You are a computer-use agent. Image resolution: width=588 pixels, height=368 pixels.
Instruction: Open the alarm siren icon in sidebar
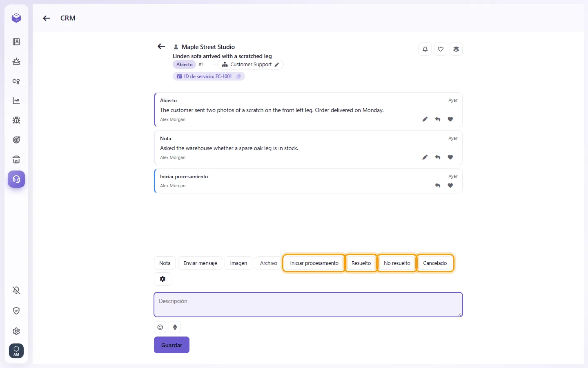pyautogui.click(x=16, y=61)
